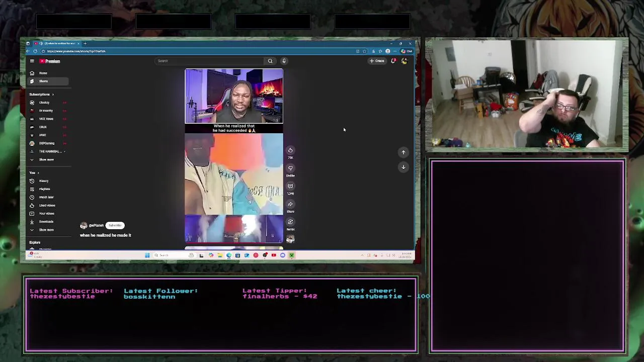Screen dimensions: 644x362
Task: Click the YouTube search input field
Action: [x=209, y=61]
